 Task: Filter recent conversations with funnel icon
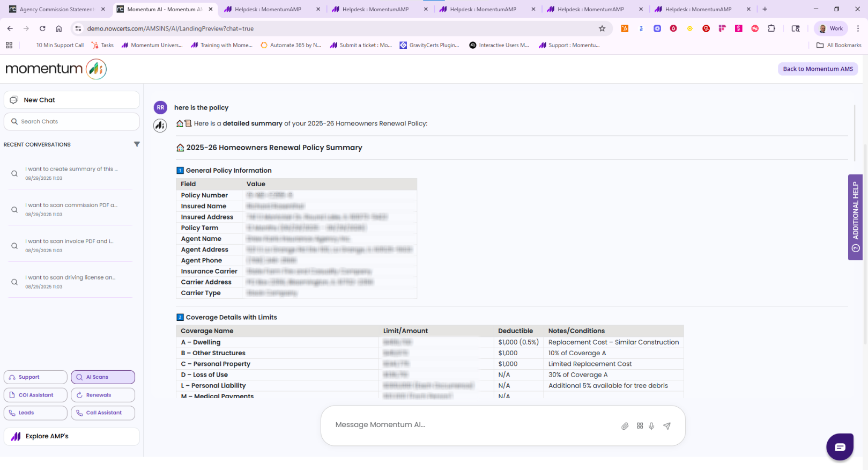click(137, 144)
